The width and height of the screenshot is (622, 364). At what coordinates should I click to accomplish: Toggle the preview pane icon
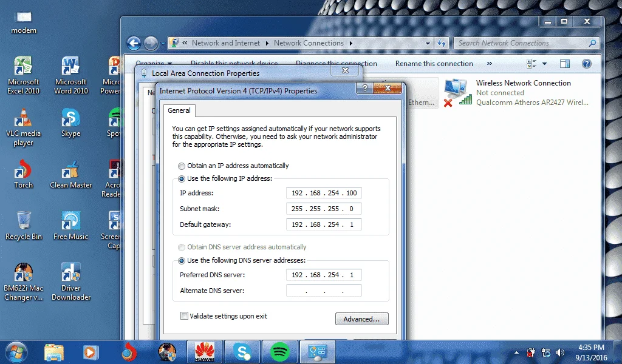[x=564, y=64]
